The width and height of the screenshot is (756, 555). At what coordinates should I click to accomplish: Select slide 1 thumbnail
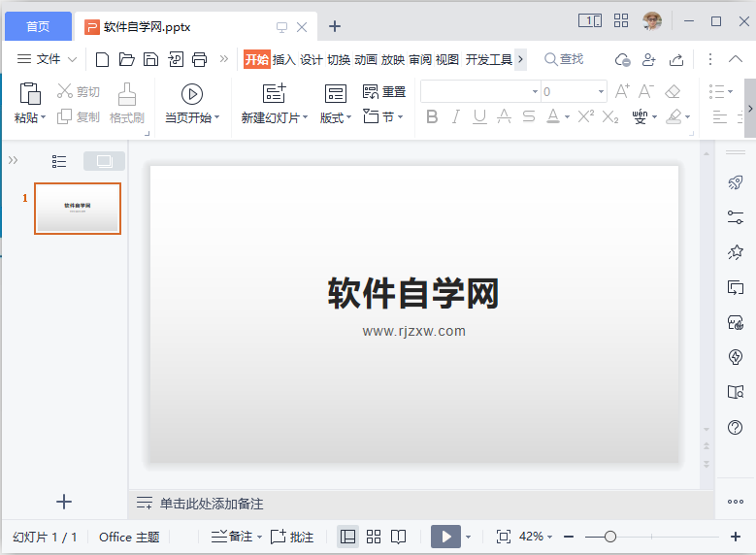78,209
